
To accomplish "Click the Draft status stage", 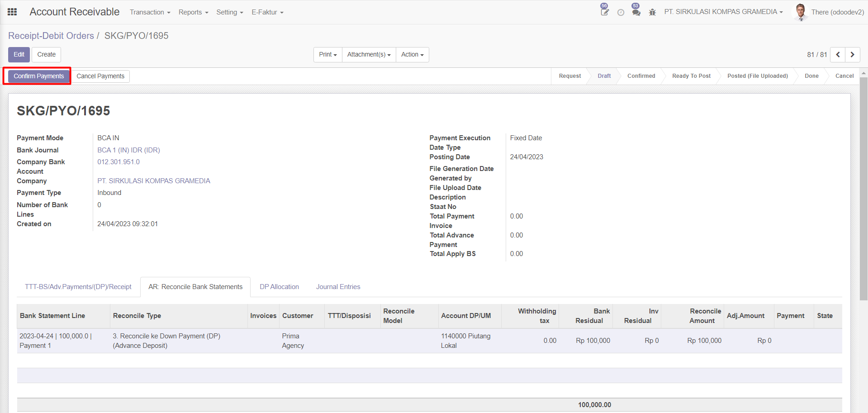I will [604, 76].
